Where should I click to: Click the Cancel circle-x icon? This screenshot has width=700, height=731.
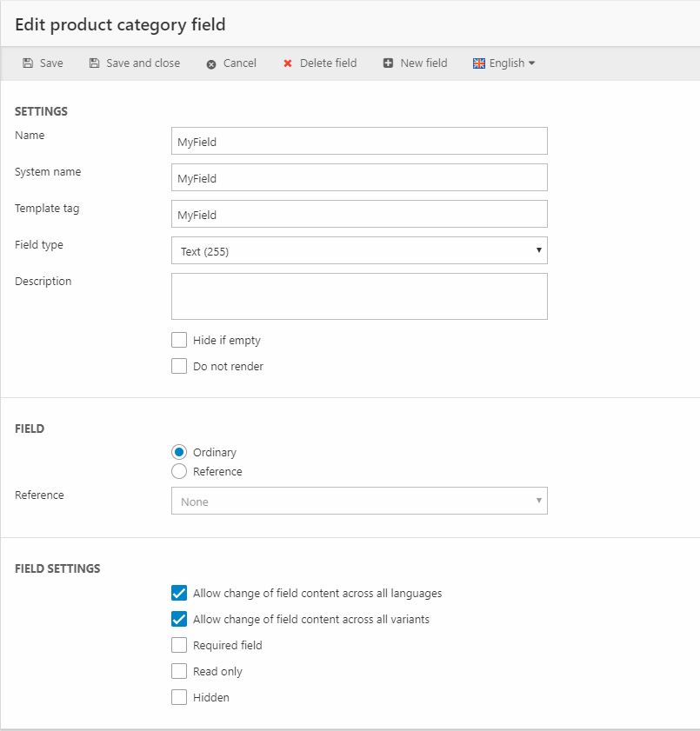click(211, 64)
